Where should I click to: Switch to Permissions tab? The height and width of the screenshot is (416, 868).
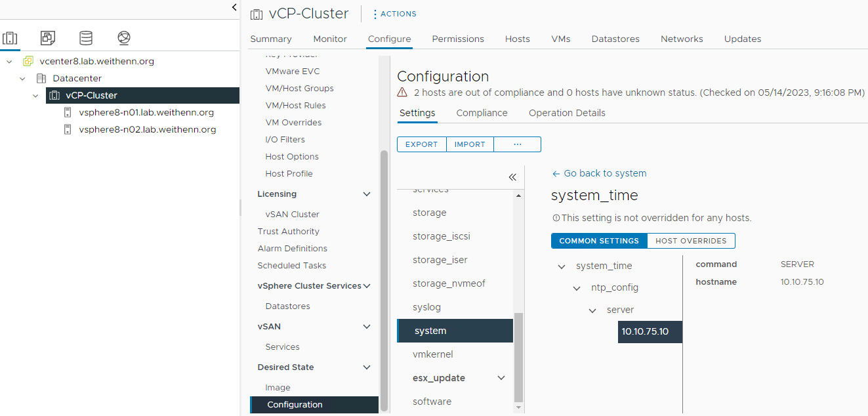coord(458,39)
